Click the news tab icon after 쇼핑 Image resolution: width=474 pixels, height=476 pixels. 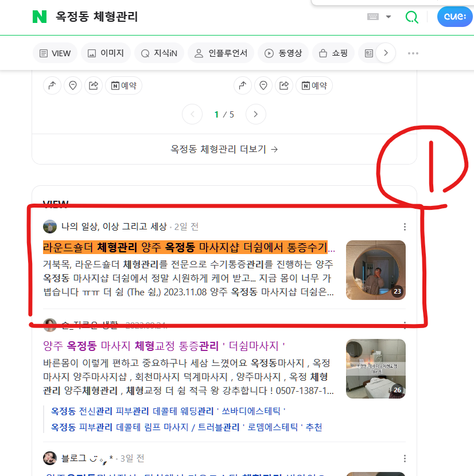click(x=368, y=53)
